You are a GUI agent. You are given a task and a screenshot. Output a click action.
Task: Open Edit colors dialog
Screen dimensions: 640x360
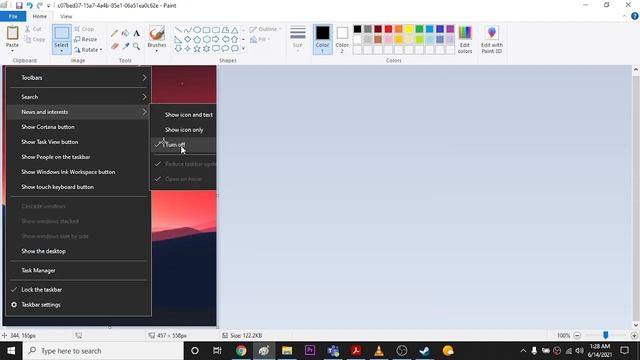tap(465, 39)
